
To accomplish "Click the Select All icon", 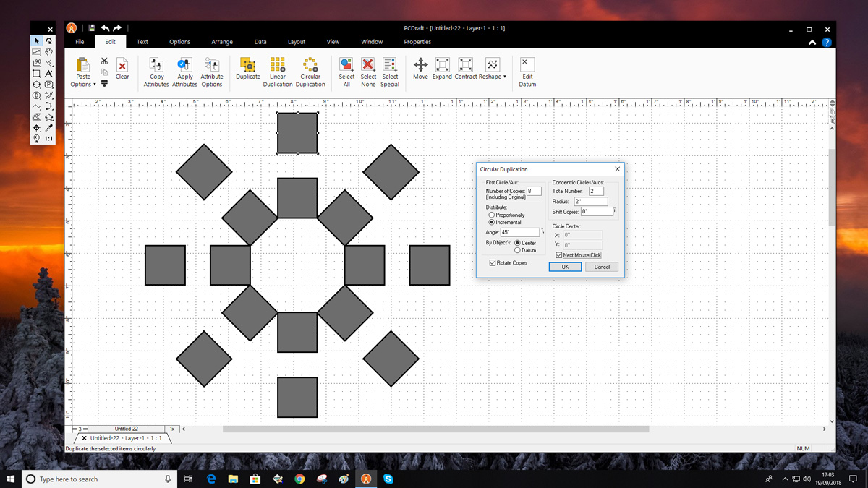I will pyautogui.click(x=346, y=70).
